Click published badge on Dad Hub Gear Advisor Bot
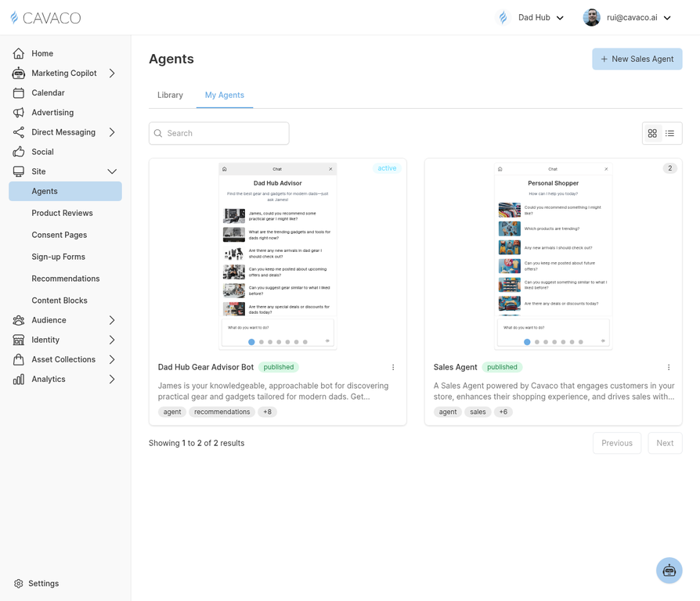The width and height of the screenshot is (700, 601). pyautogui.click(x=279, y=367)
